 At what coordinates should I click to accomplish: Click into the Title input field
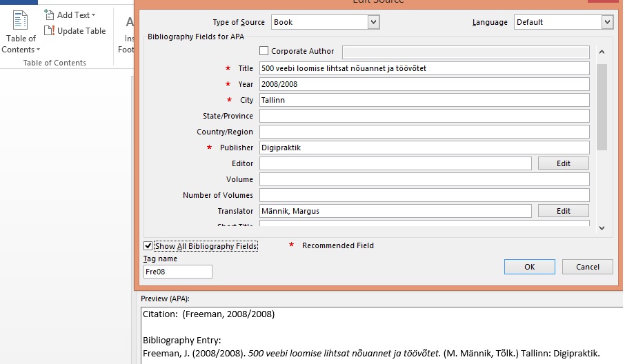(424, 68)
